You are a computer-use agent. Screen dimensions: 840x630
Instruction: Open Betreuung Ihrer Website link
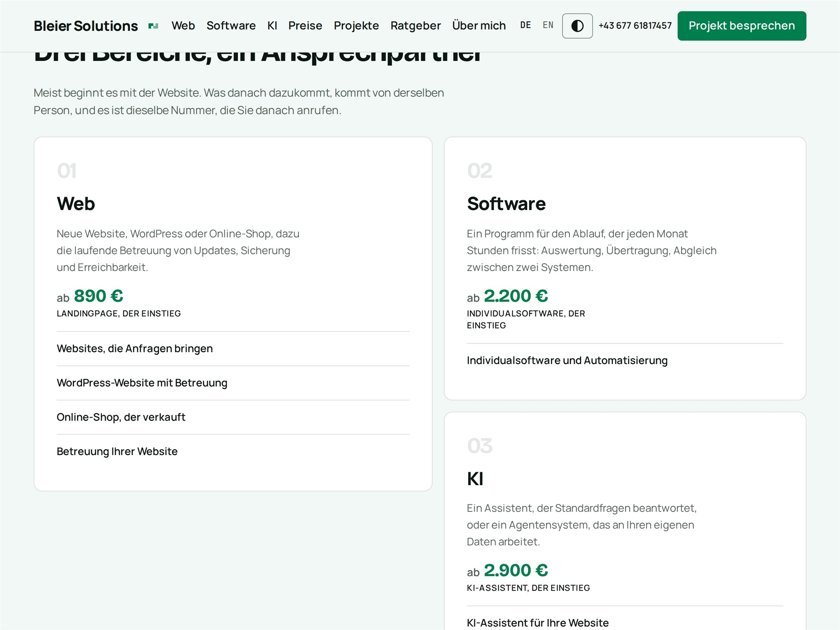pyautogui.click(x=233, y=451)
